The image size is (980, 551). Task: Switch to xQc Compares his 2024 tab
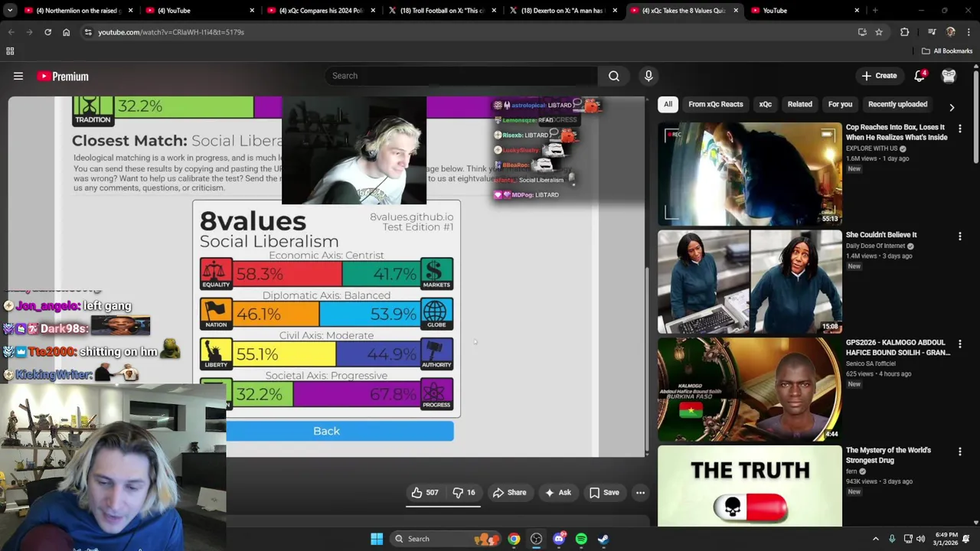[320, 11]
